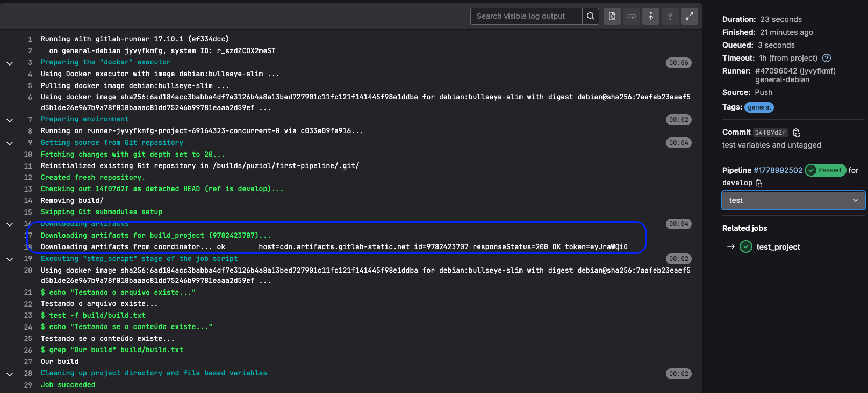Screen dimensions: 868x393
Task: Open the test stage dropdown
Action: [793, 200]
